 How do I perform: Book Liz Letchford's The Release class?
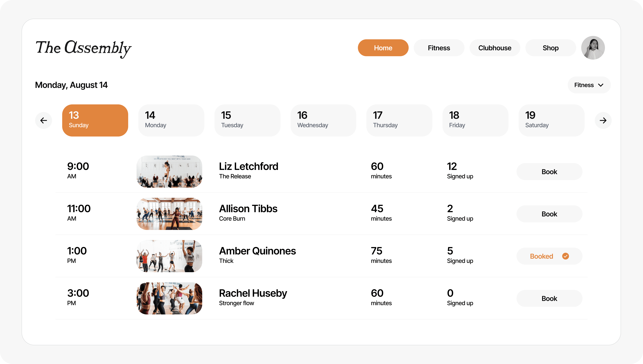point(549,172)
